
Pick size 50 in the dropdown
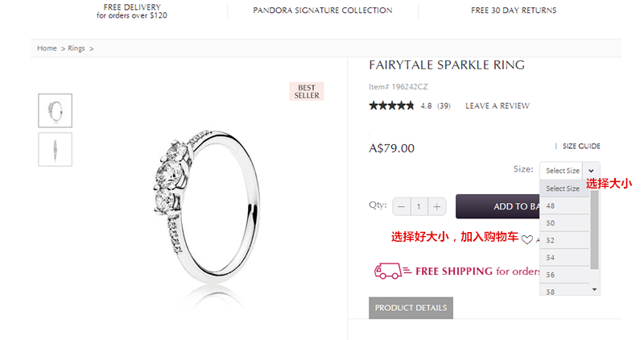564,223
